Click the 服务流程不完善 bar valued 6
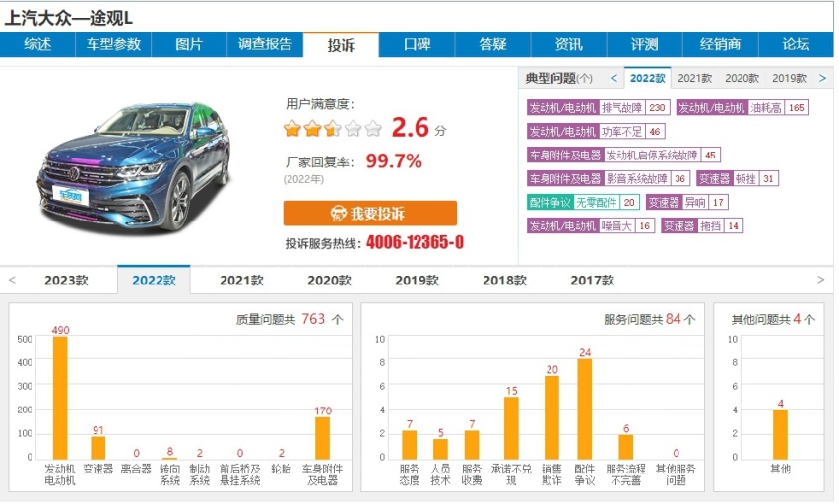Image resolution: width=839 pixels, height=504 pixels. [x=626, y=447]
